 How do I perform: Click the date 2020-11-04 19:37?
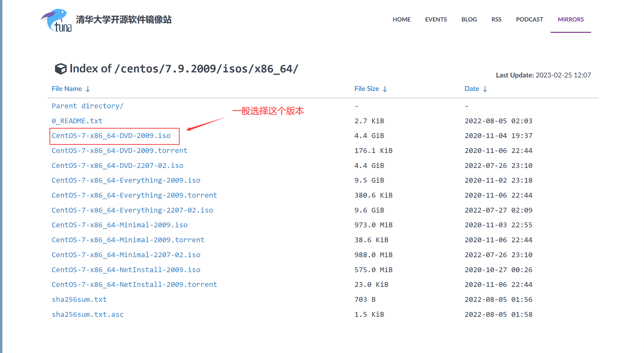click(x=498, y=136)
